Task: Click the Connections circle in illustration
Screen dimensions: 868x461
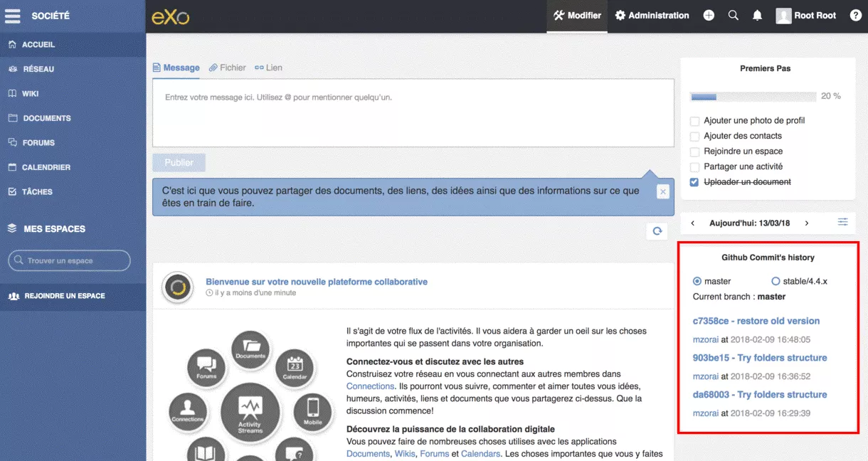Action: point(188,411)
